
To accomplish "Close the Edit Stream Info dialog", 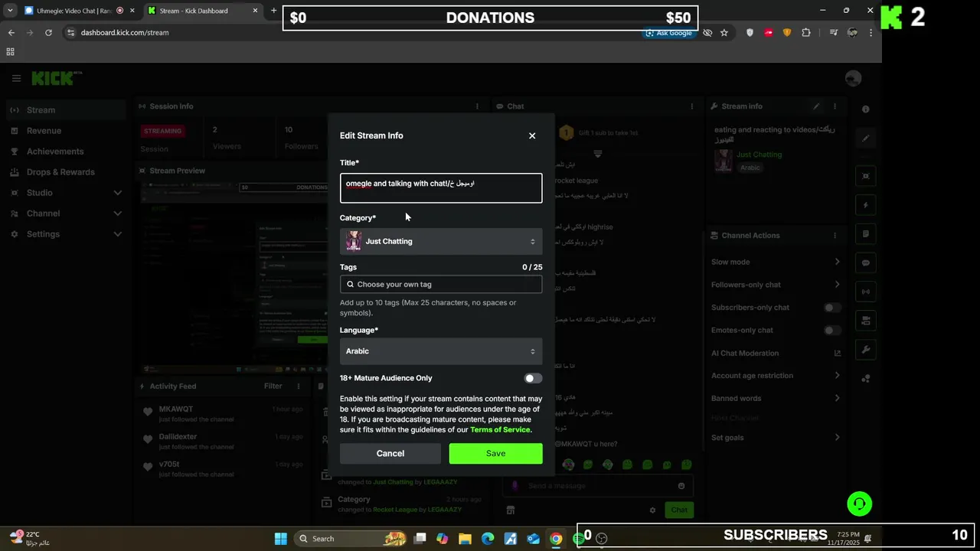I will coord(532,135).
